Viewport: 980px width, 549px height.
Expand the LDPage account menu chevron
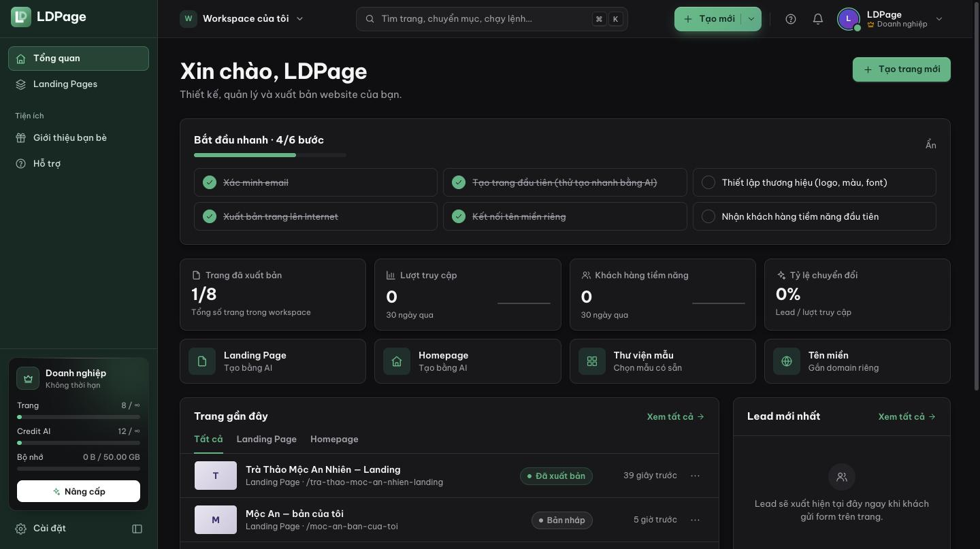[x=939, y=19]
